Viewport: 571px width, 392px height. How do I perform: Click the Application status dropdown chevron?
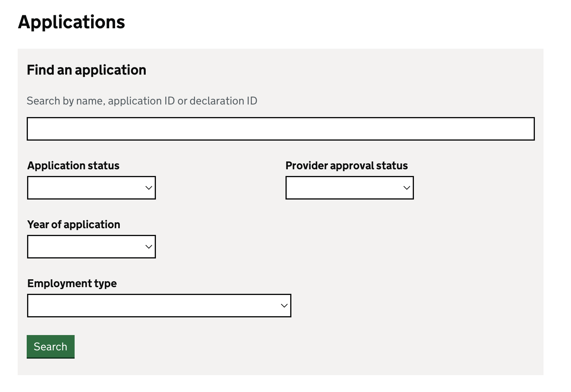148,188
